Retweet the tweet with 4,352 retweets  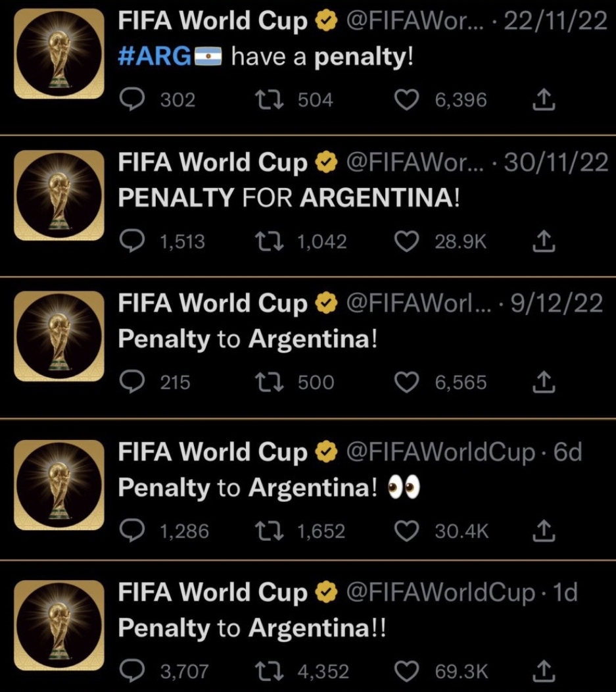point(270,671)
